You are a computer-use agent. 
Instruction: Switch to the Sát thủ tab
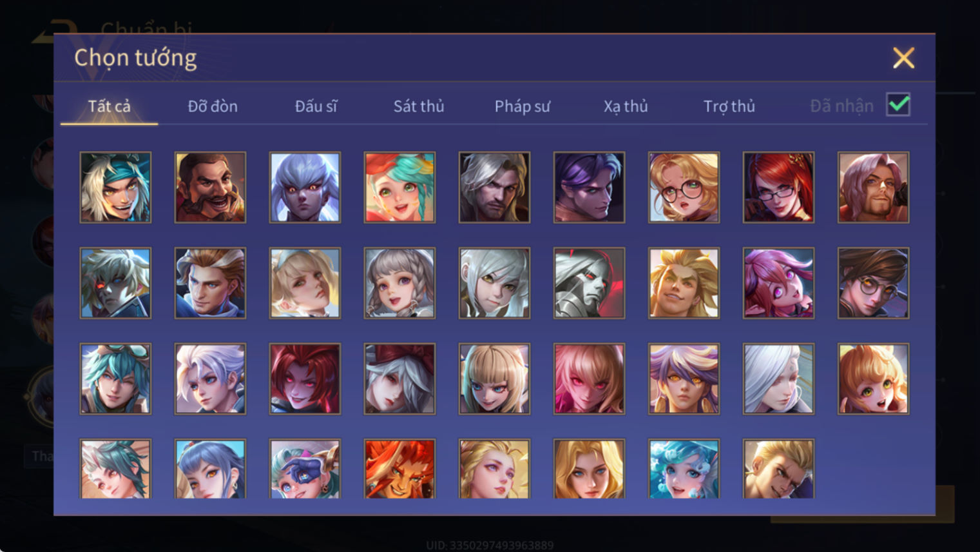[x=419, y=106]
